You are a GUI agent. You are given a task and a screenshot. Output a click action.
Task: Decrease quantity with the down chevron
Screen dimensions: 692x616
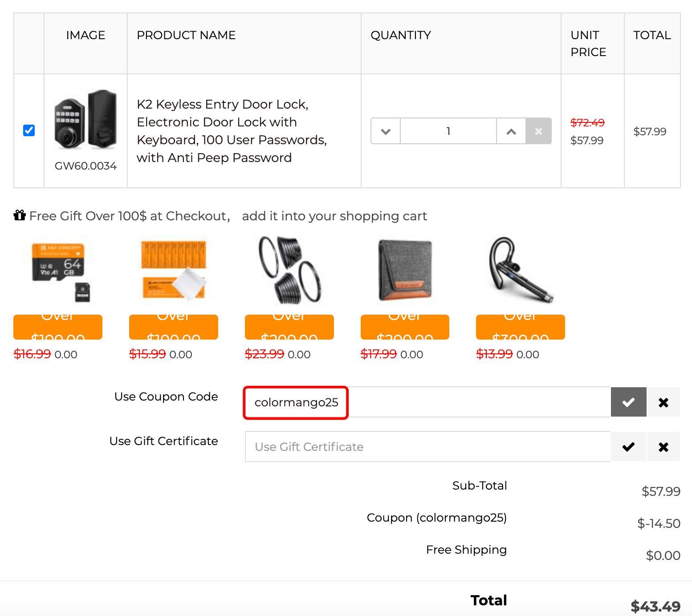click(x=386, y=131)
